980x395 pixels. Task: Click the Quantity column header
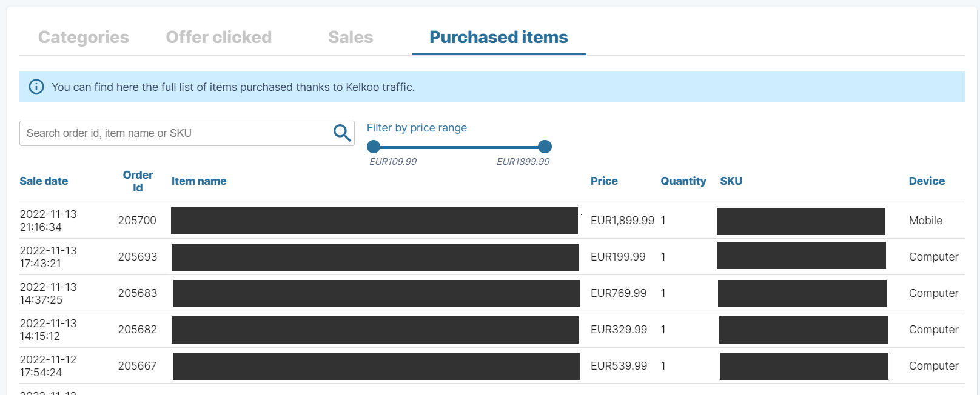pyautogui.click(x=683, y=181)
